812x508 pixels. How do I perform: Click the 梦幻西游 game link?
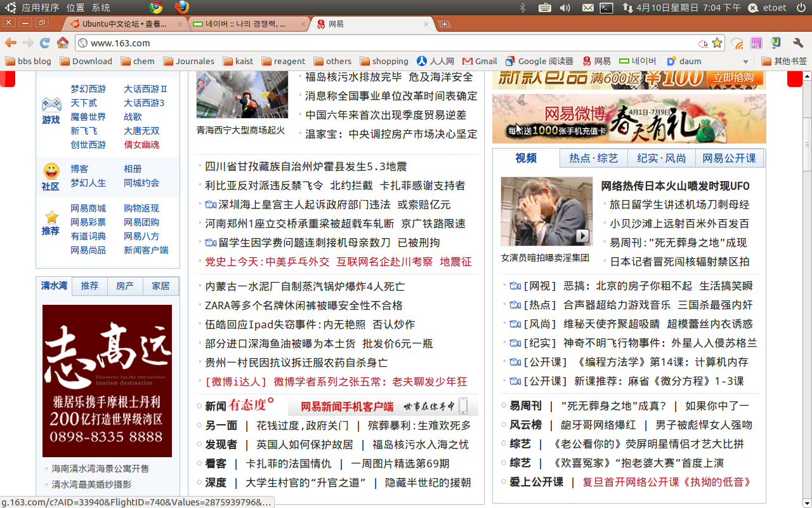88,89
